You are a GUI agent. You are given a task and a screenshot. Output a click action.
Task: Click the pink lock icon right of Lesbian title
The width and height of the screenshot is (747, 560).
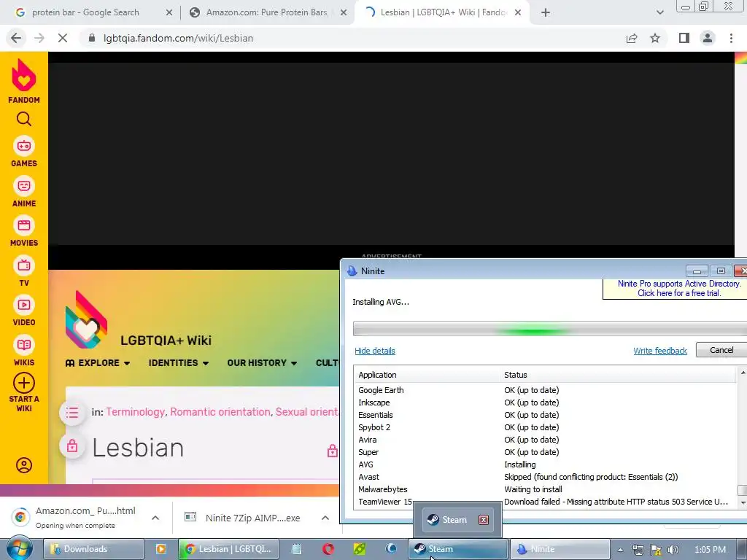tap(333, 451)
